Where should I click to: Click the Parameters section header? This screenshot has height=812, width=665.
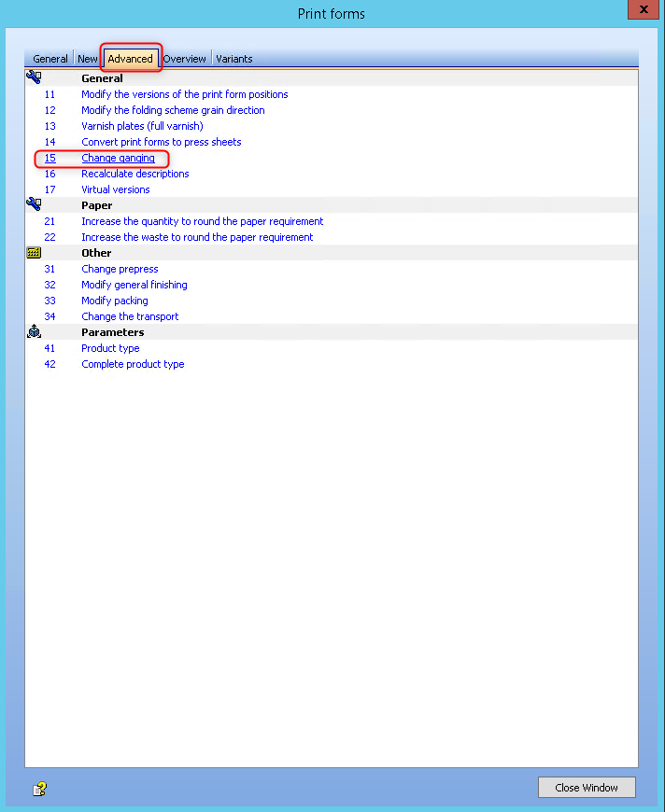tap(112, 332)
